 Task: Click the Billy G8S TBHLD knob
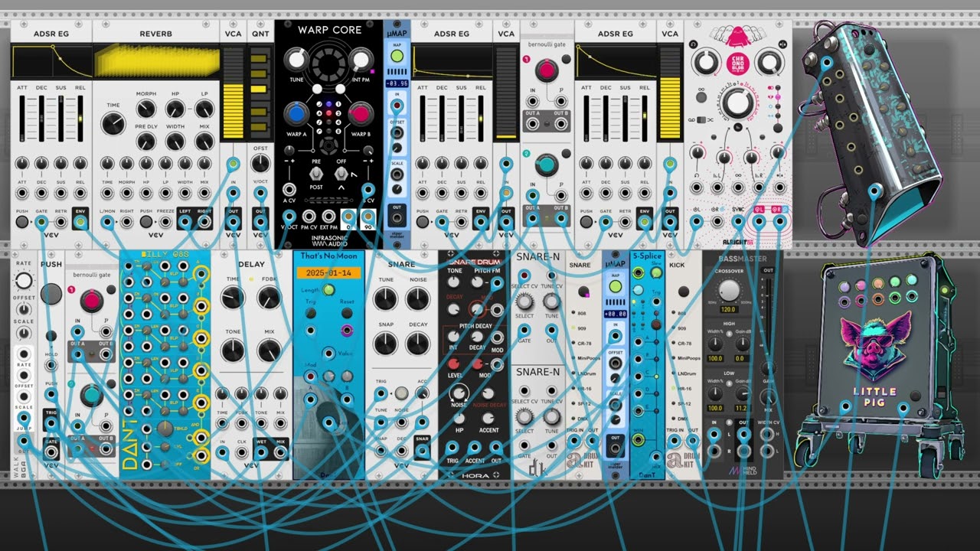pos(164,429)
